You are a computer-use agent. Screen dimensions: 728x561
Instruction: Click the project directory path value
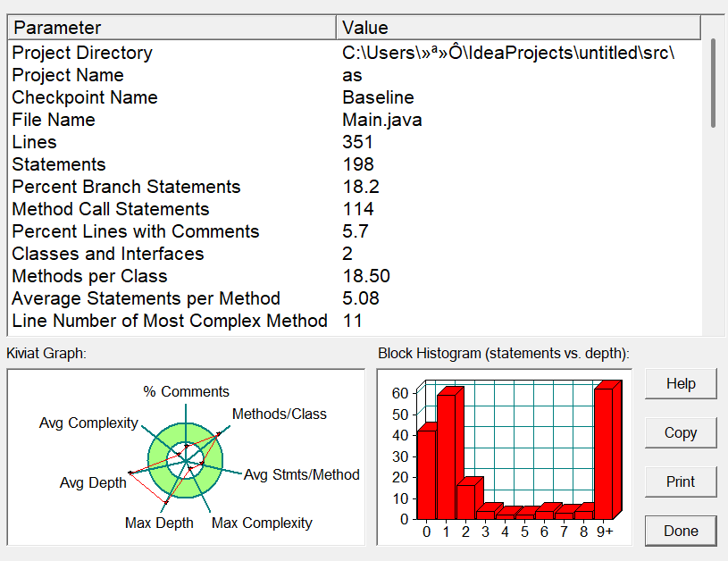click(x=508, y=53)
